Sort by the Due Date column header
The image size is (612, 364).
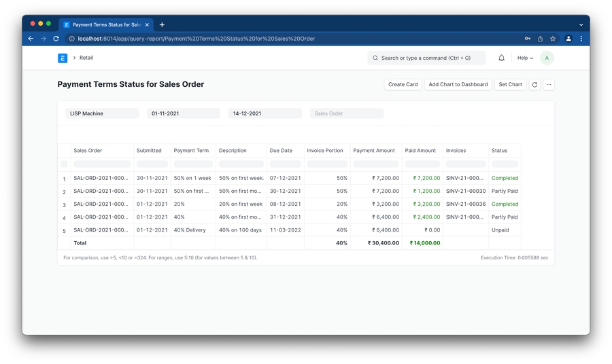281,151
